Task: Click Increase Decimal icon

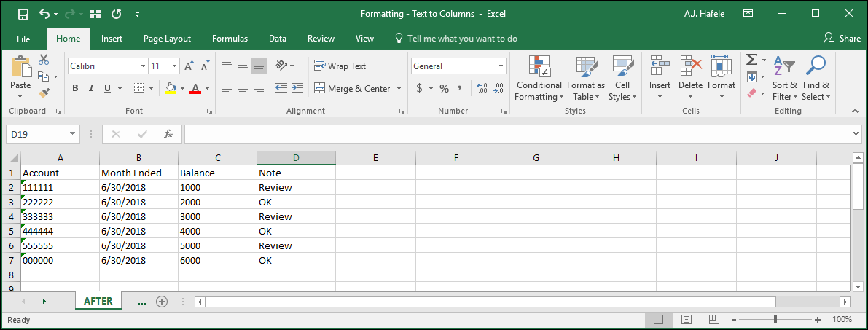Action: pyautogui.click(x=482, y=88)
